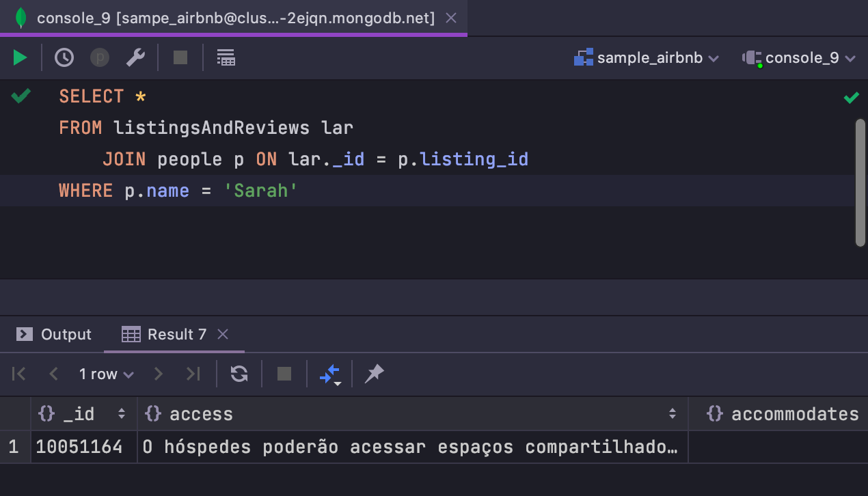868x496 pixels.
Task: Click the result grid top-left corner cell
Action: point(15,414)
